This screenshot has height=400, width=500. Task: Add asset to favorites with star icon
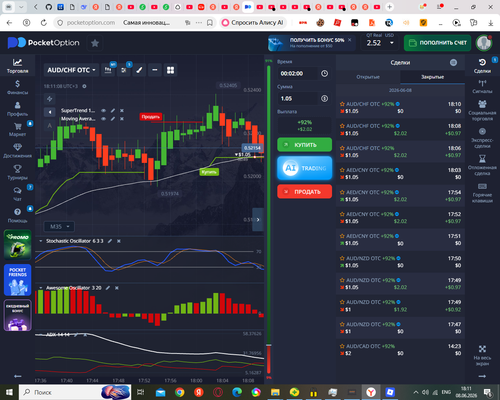pyautogui.click(x=95, y=43)
